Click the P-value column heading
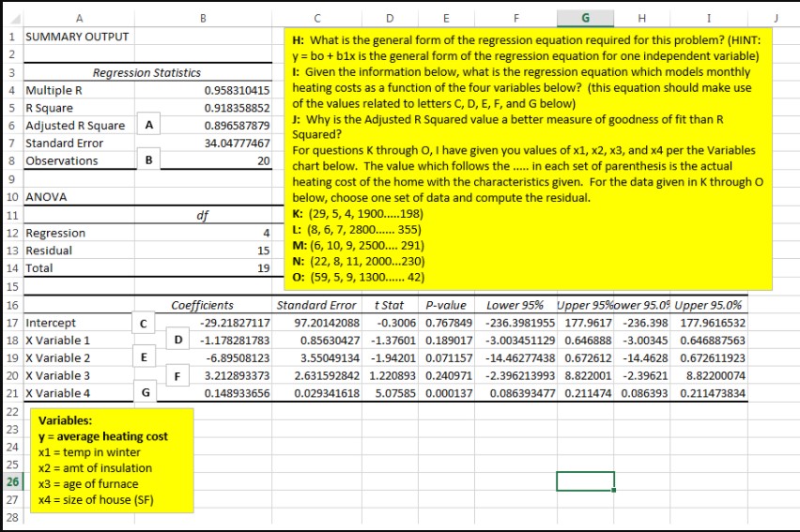Viewport: 800px width, 532px height. (446, 305)
